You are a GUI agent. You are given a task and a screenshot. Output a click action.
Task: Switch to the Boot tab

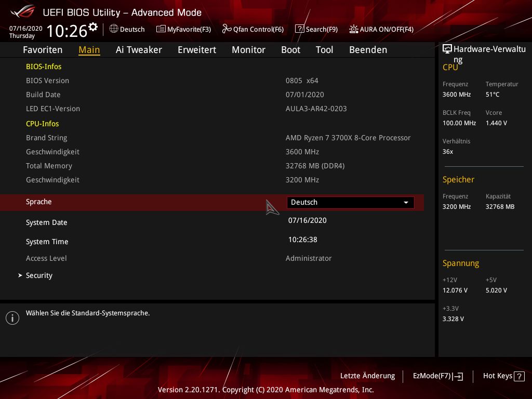coord(291,49)
